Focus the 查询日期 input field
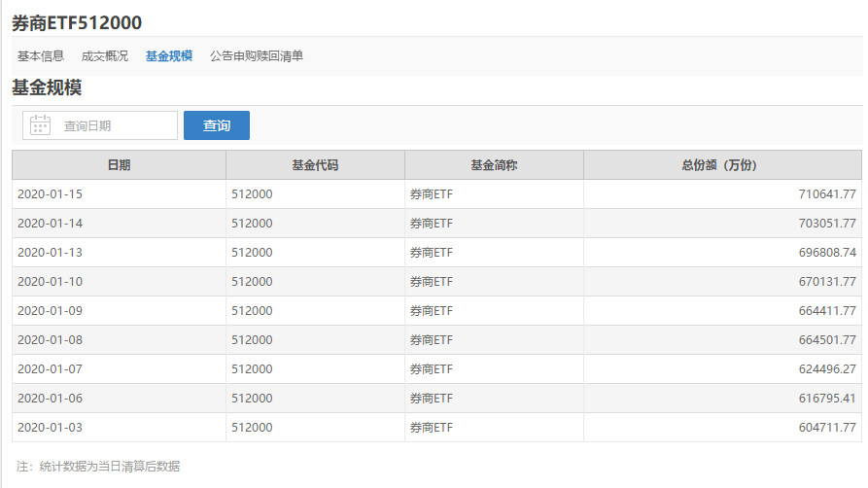 [115, 125]
